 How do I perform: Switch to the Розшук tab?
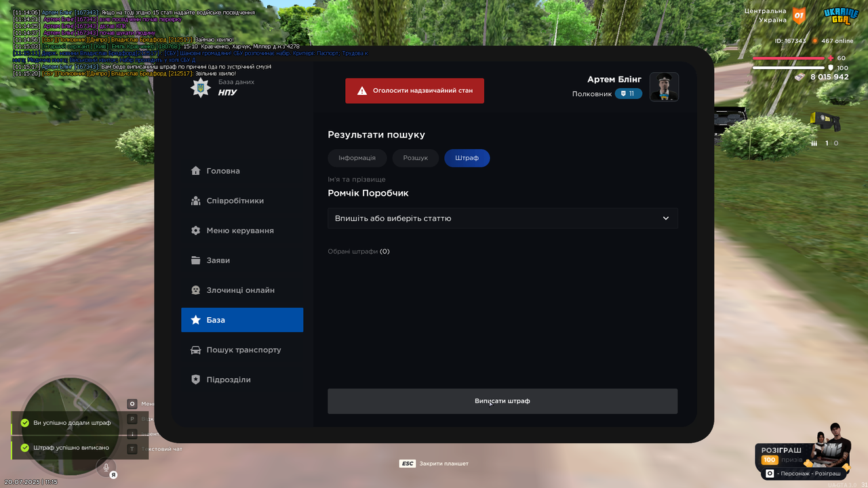point(416,158)
